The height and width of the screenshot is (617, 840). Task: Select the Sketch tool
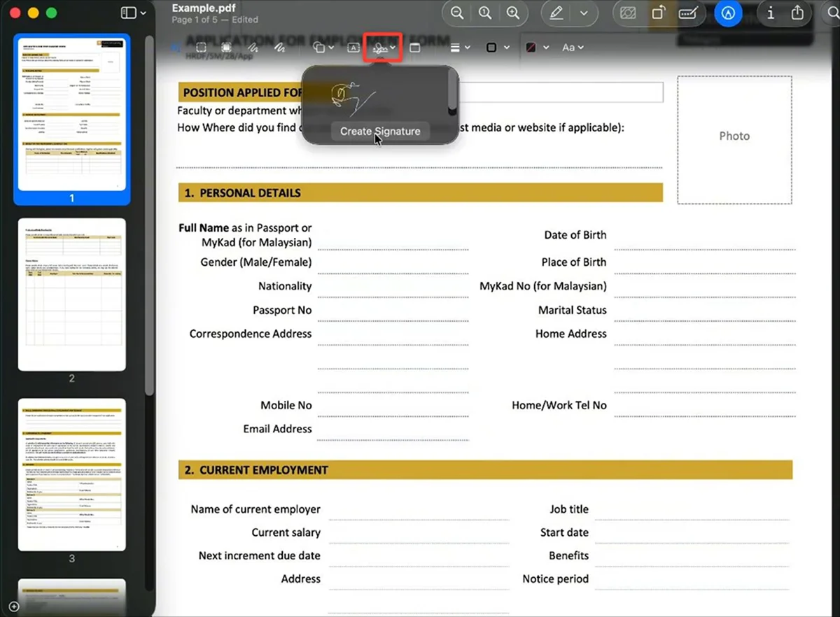(x=253, y=48)
